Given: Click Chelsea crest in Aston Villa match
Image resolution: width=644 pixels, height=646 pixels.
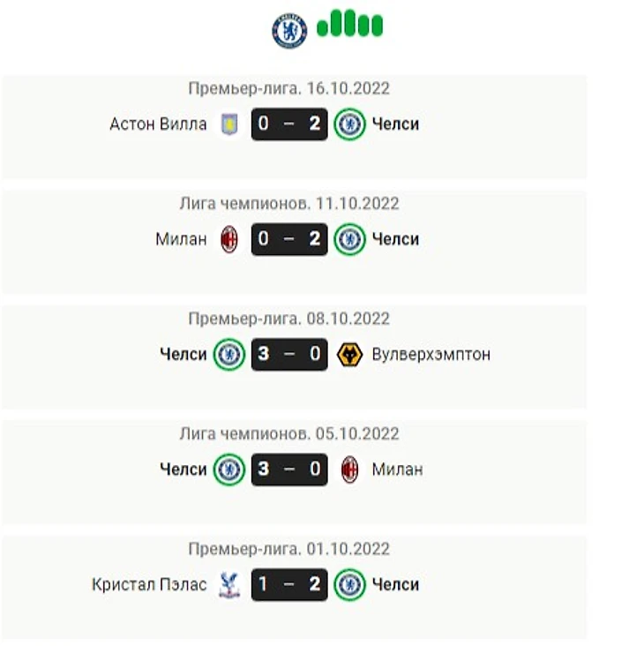Looking at the screenshot, I should coord(349,124).
